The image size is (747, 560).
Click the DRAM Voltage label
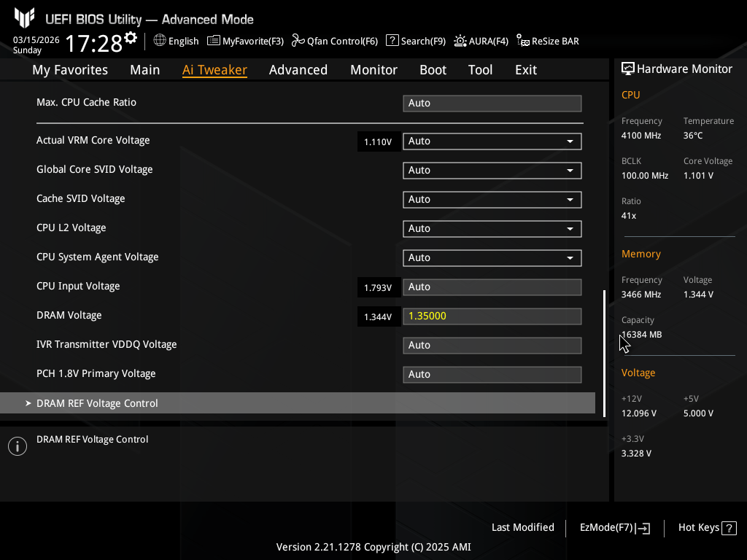[69, 315]
